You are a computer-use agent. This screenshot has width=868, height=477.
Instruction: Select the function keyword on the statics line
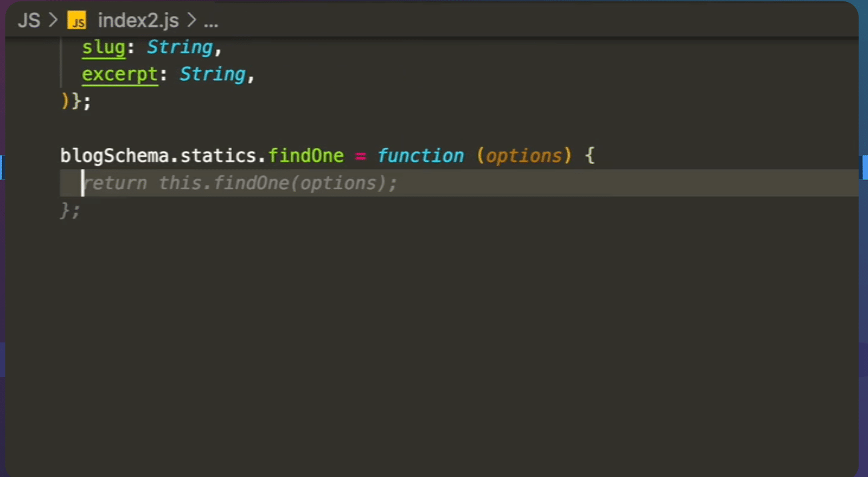tap(421, 155)
